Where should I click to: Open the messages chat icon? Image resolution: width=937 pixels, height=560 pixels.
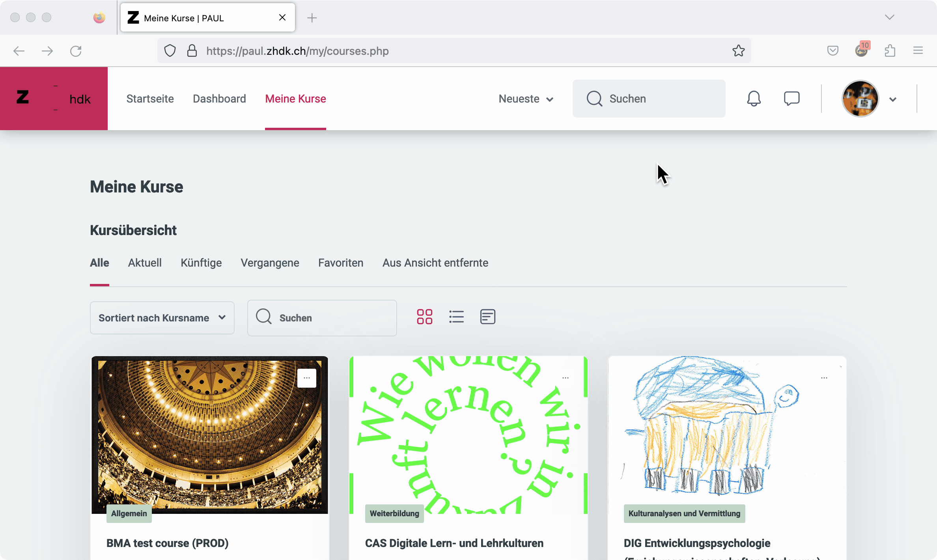791,99
